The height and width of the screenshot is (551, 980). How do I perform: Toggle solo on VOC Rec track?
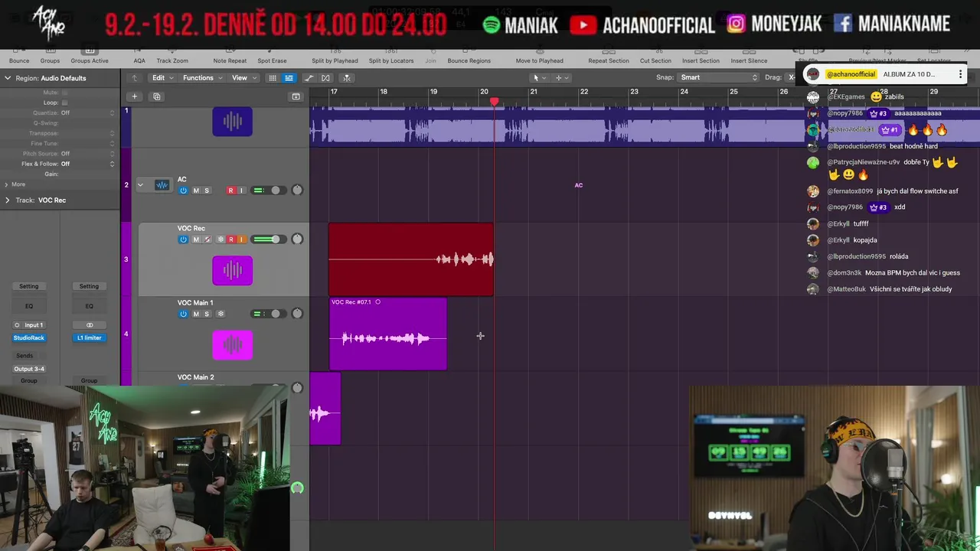pyautogui.click(x=207, y=240)
